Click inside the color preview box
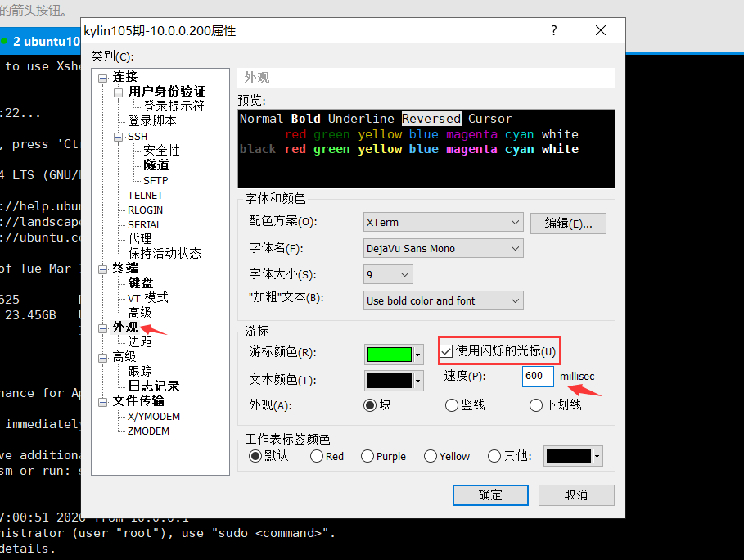744x560 pixels. tap(426, 149)
